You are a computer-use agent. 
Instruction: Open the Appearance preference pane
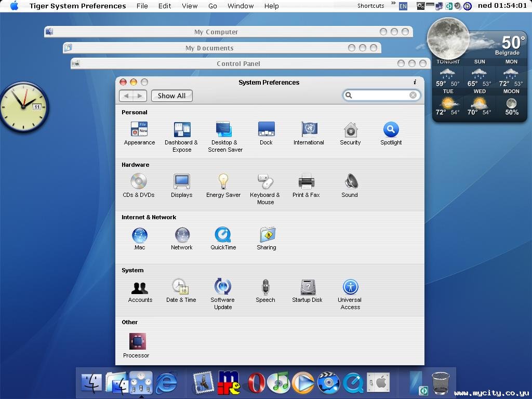click(x=139, y=130)
